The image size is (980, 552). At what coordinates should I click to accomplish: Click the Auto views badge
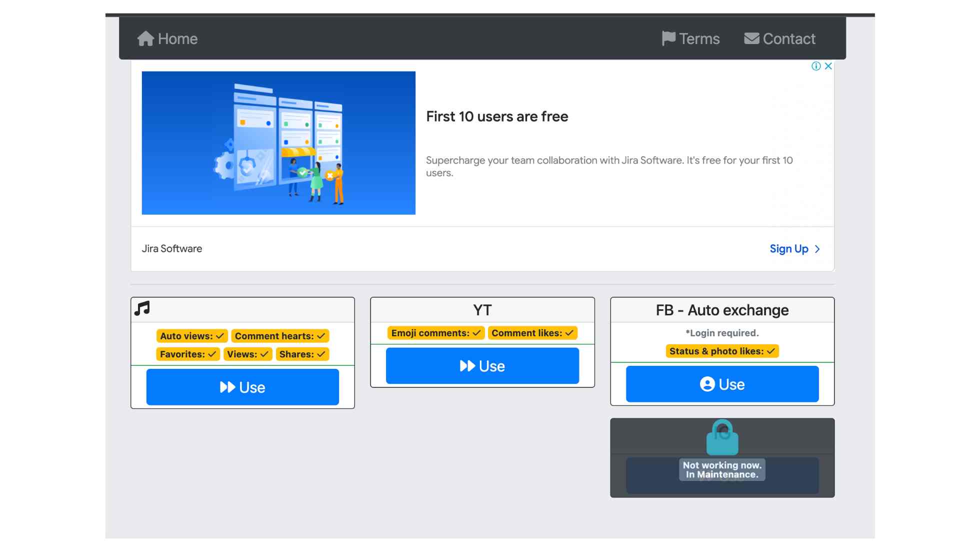point(192,336)
